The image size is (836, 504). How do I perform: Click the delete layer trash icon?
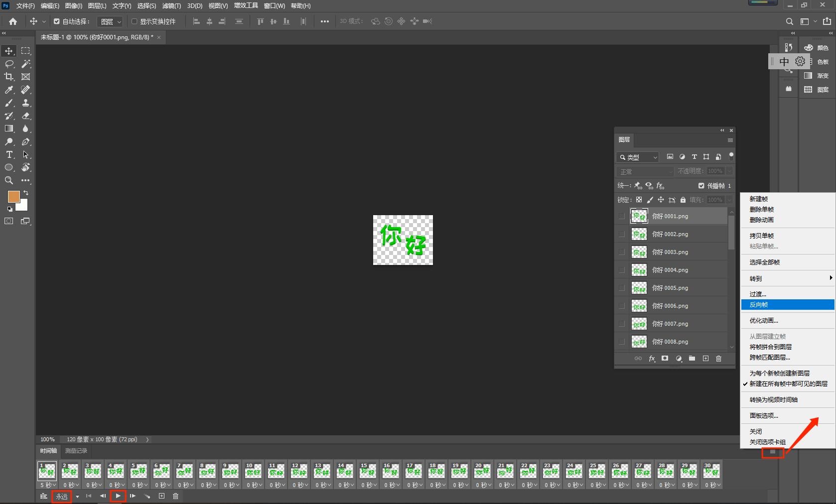718,359
